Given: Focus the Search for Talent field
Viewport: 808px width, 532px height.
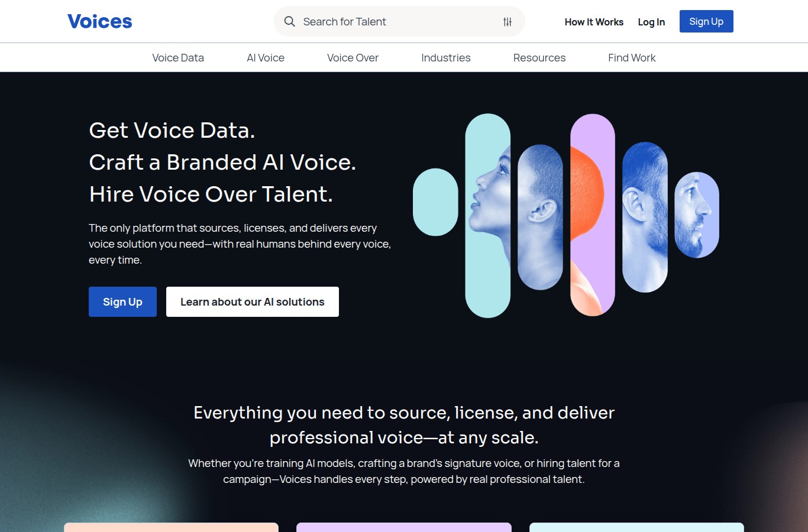Looking at the screenshot, I should click(x=399, y=22).
